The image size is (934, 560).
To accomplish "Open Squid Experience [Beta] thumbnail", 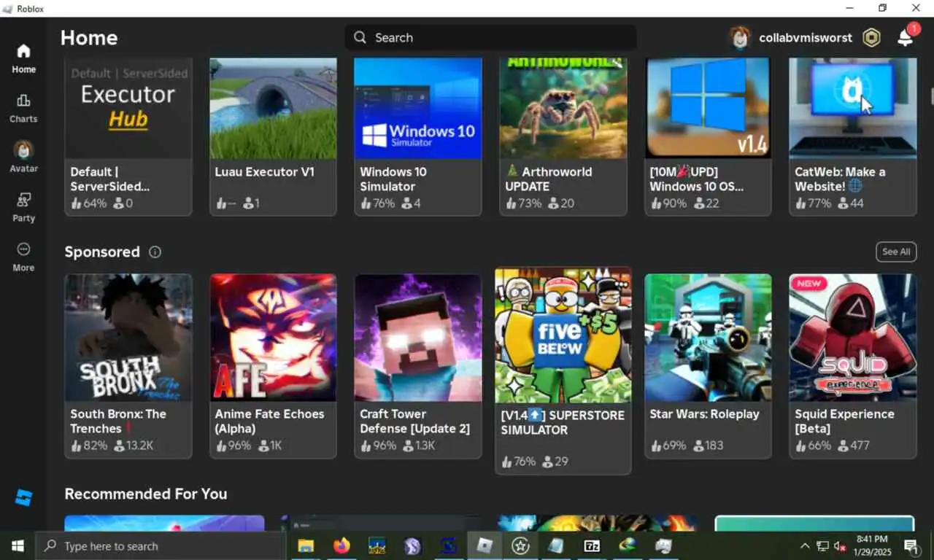I will coord(852,338).
